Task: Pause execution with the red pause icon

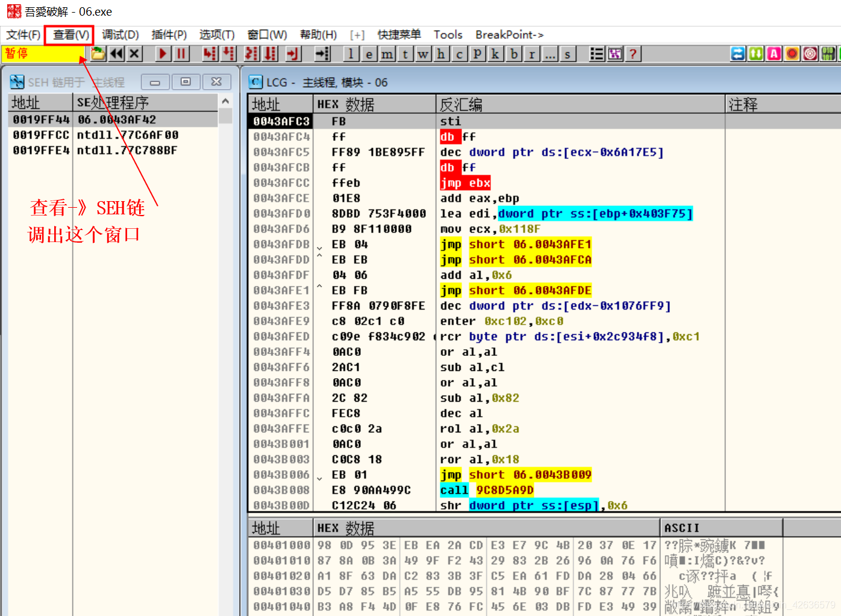Action: click(x=181, y=54)
